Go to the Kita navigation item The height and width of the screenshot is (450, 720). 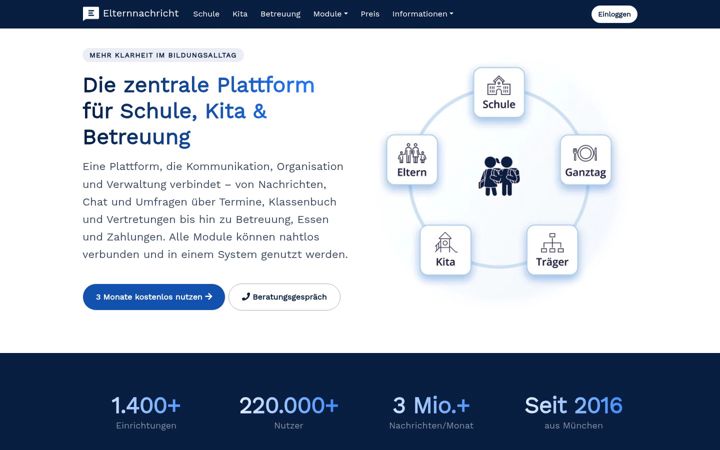click(240, 14)
